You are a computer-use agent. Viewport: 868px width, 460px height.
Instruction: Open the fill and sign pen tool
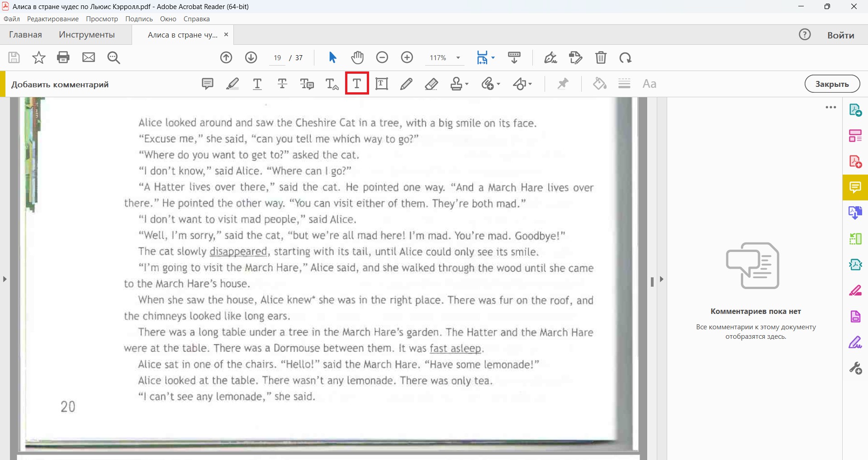coord(550,57)
